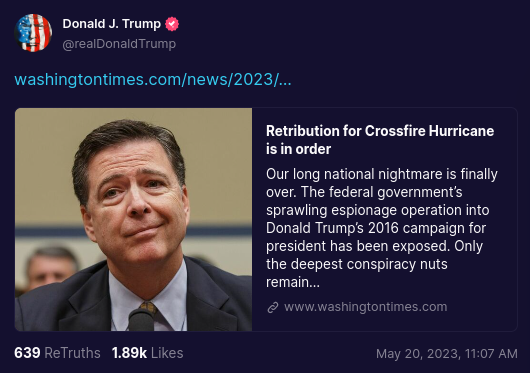The image size is (530, 373).
Task: Click the microphone in the article photo
Action: [141, 320]
